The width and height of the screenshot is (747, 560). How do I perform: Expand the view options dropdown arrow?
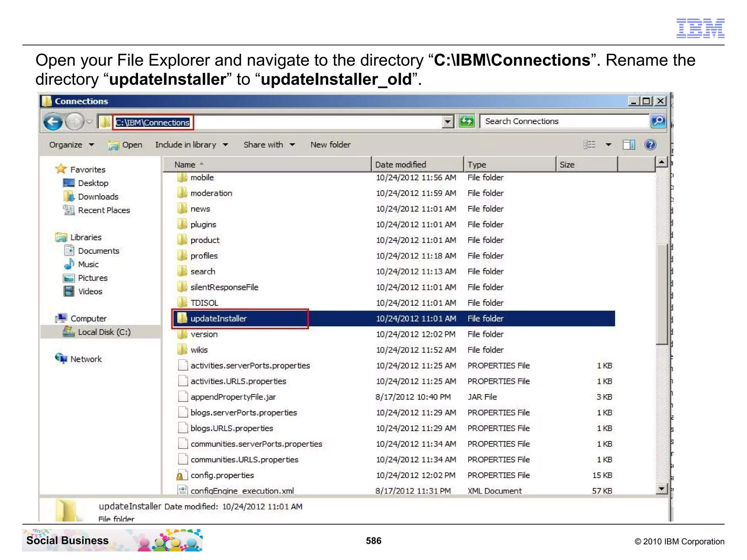tap(608, 145)
